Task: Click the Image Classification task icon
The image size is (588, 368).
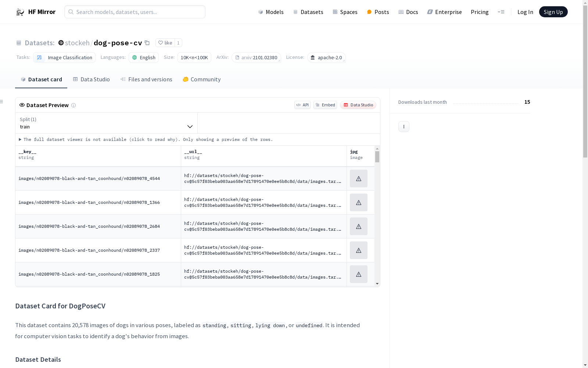Action: point(39,57)
